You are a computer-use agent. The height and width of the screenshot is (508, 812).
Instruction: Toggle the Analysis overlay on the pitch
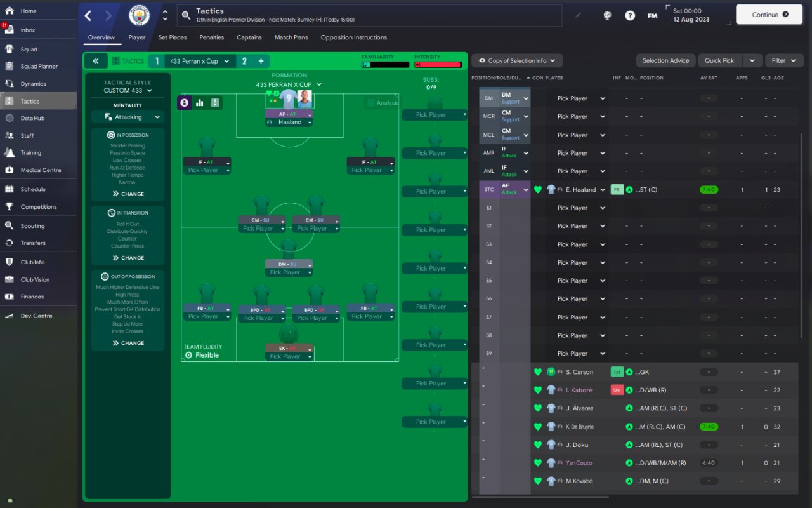[x=383, y=103]
